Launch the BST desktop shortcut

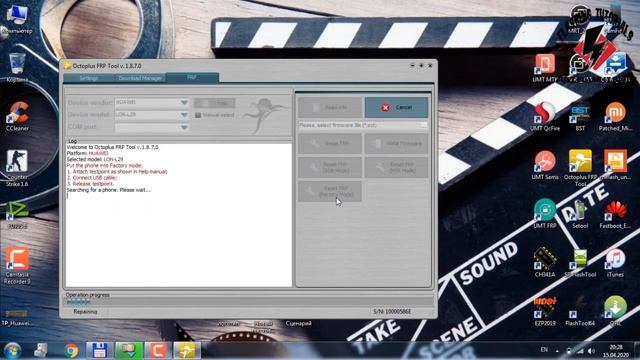tap(580, 117)
